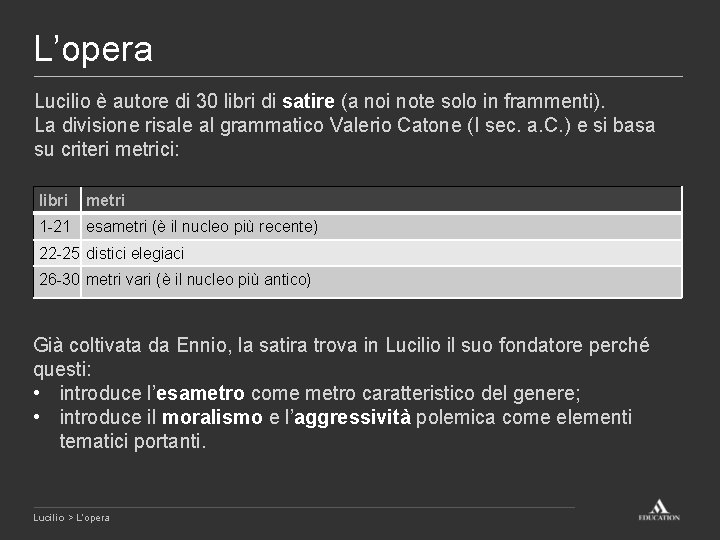Click the 1-21 table cell
Screen dimensions: 720x540
tap(57, 226)
